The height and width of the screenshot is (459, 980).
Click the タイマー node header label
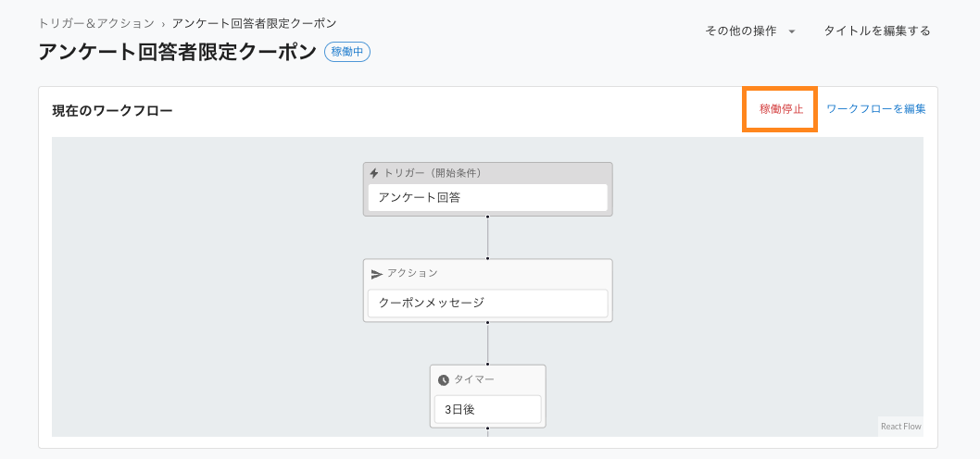[474, 379]
